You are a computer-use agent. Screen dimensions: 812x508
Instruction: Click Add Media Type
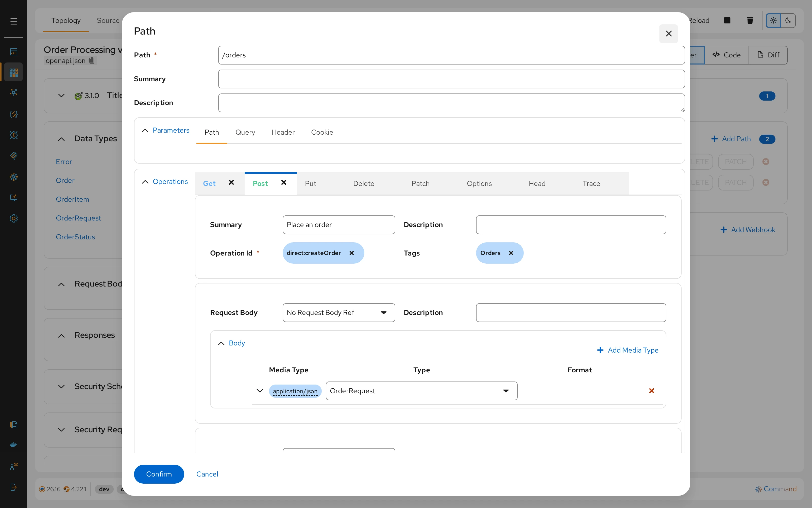pyautogui.click(x=628, y=350)
